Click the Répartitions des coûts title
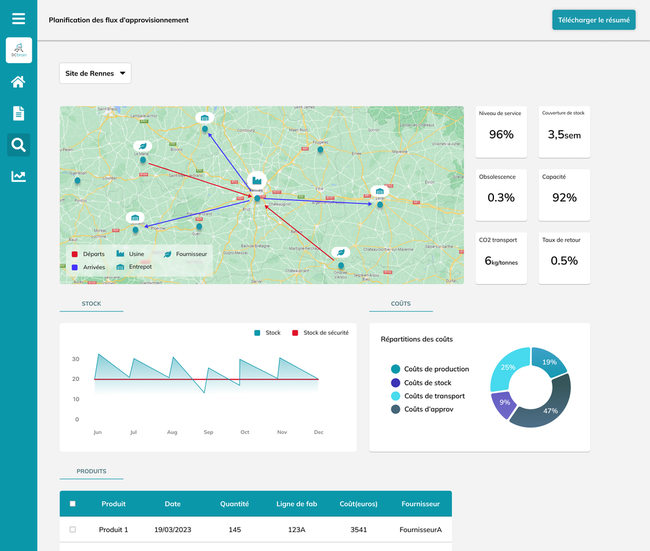 click(417, 339)
